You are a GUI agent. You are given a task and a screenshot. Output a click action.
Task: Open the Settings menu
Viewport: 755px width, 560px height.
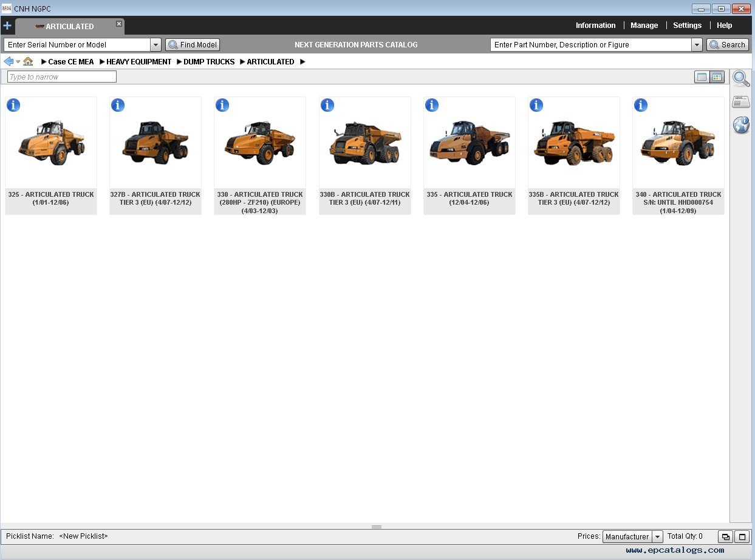687,26
